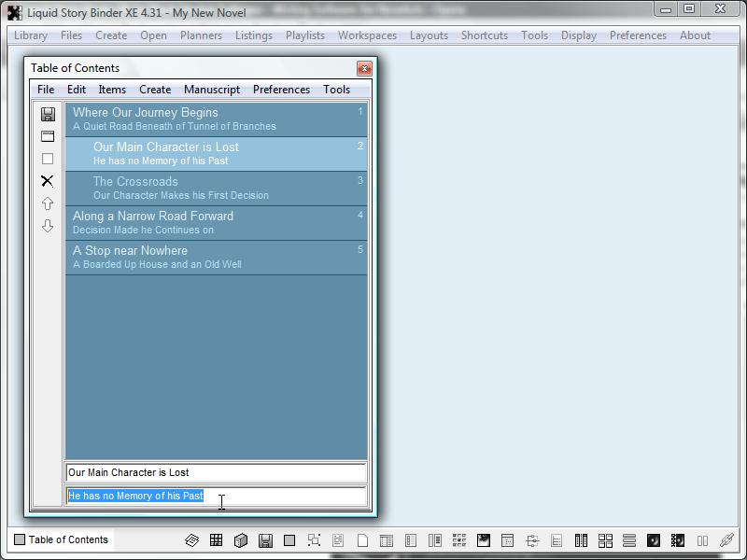The width and height of the screenshot is (747, 560).
Task: Click the paperclip icon at bottom right
Action: click(726, 540)
